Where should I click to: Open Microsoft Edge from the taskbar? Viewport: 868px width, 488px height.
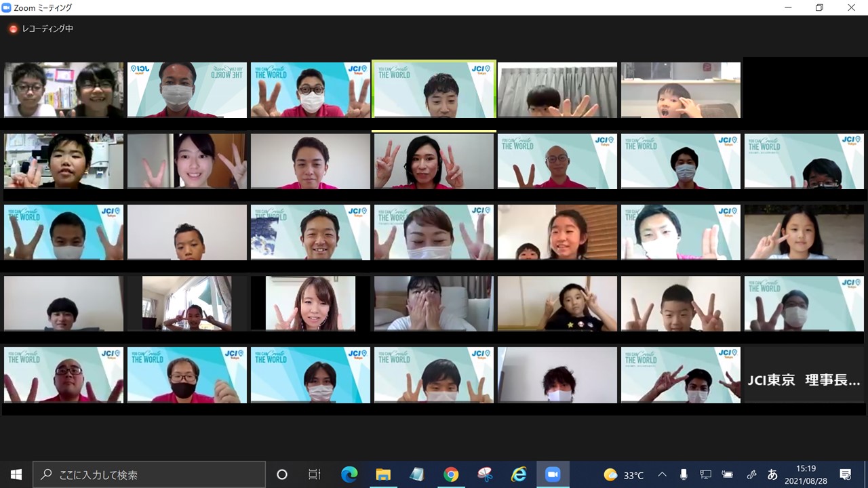pyautogui.click(x=349, y=474)
